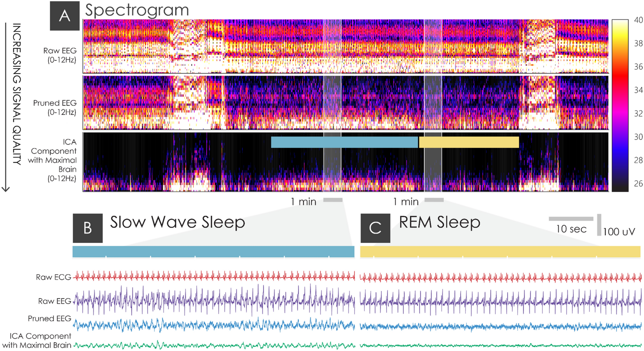644x351 pixels.
Task: Click the panel B label box
Action: coord(88,228)
